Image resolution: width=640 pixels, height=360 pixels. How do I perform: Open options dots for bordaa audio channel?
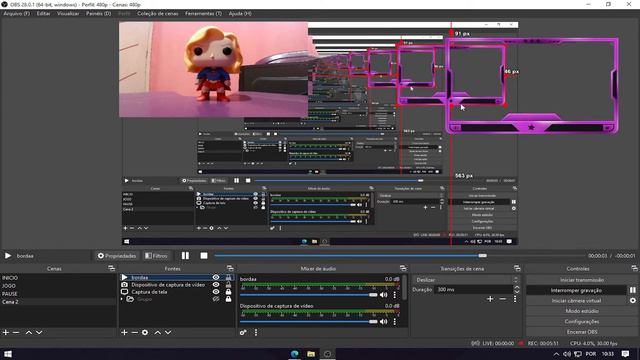click(394, 295)
